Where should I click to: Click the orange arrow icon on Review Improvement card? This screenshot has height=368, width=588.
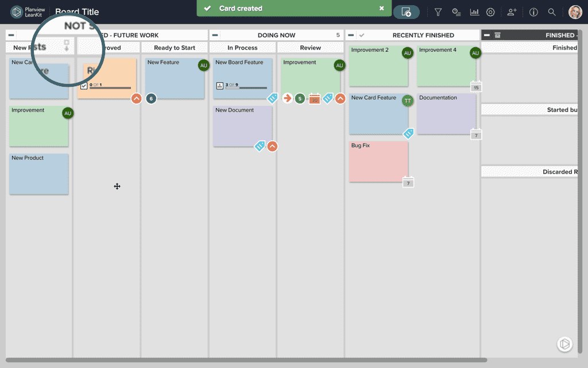[287, 98]
